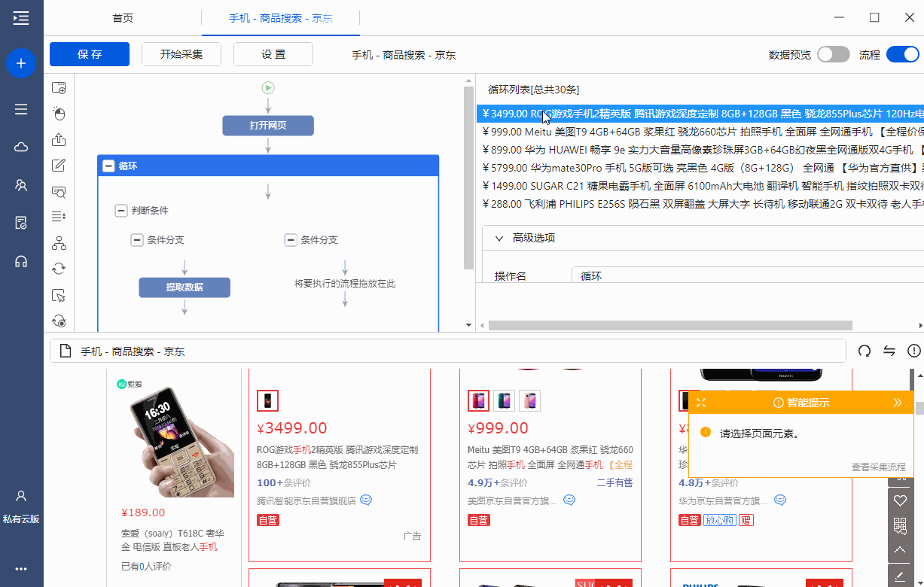924x587 pixels.
Task: Select the 打开网页 workflow step
Action: pos(268,126)
